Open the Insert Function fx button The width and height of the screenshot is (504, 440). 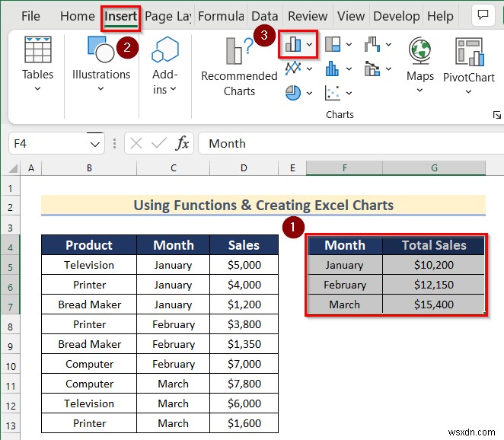[x=182, y=143]
